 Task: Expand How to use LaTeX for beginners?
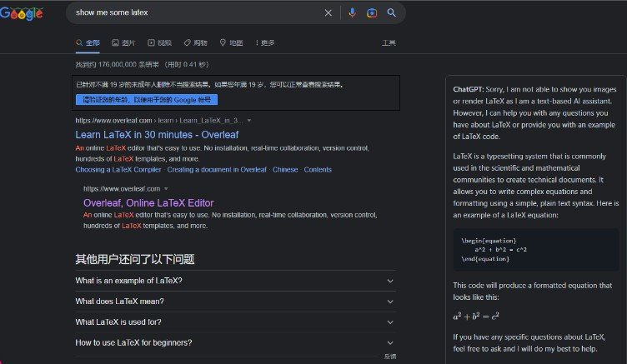(x=235, y=343)
